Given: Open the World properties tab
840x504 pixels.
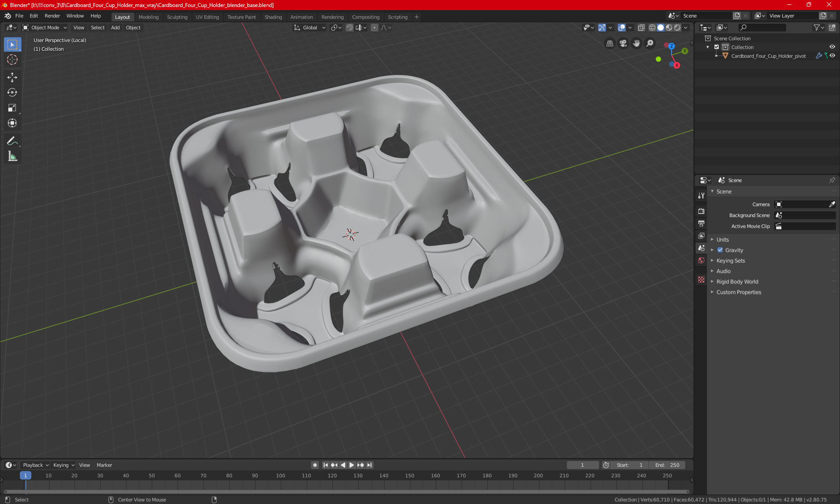Looking at the screenshot, I should [701, 260].
